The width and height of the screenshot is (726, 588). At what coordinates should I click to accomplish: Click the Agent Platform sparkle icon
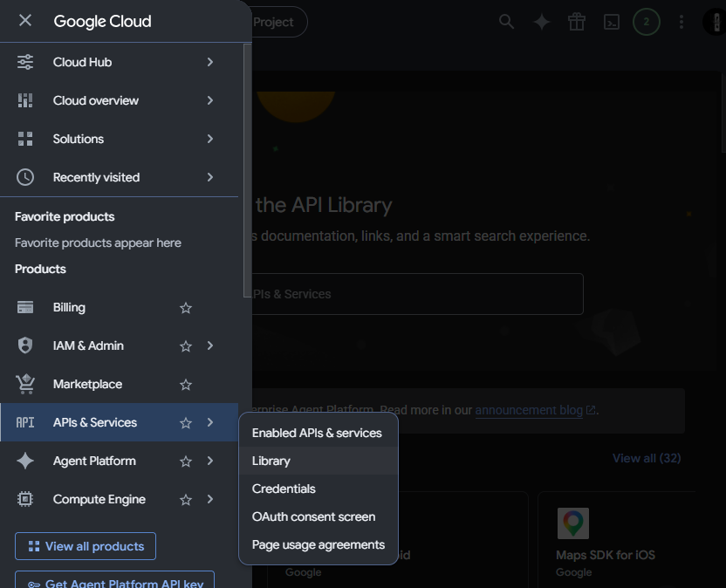pos(25,461)
